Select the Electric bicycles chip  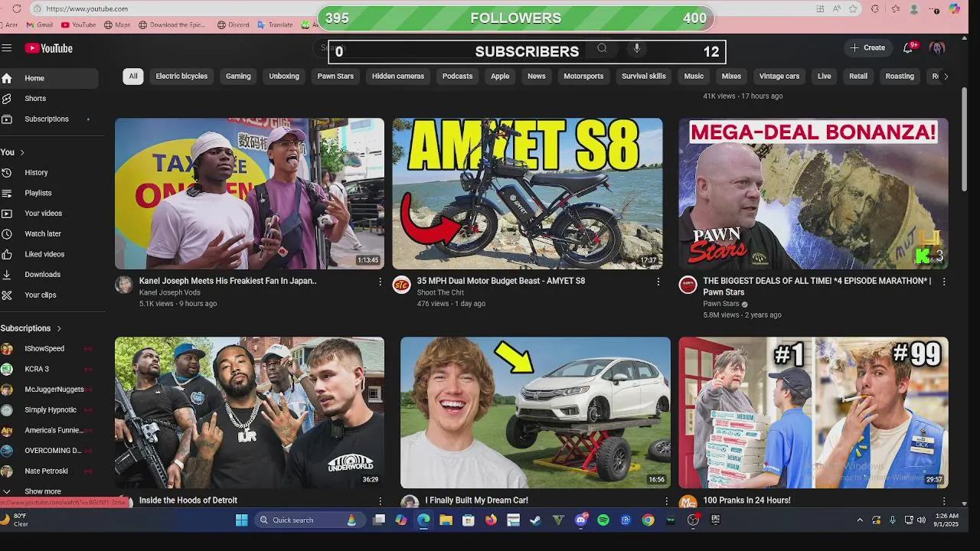[181, 77]
